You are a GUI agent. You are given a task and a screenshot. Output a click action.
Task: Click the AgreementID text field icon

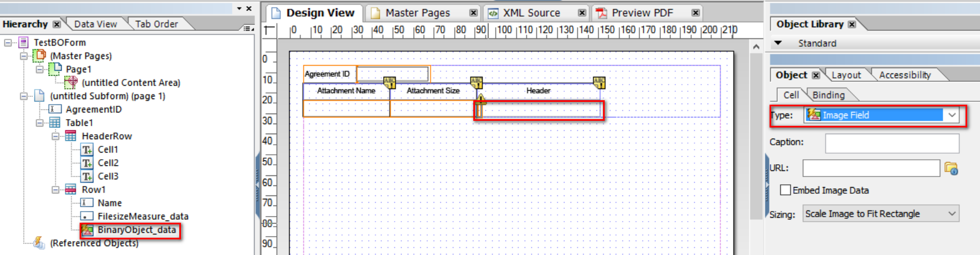pyautogui.click(x=55, y=109)
